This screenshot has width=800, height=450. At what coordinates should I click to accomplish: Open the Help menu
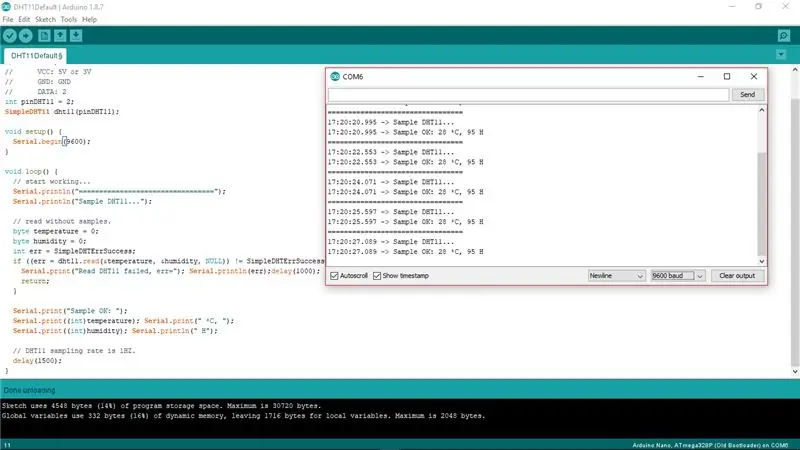pyautogui.click(x=89, y=19)
